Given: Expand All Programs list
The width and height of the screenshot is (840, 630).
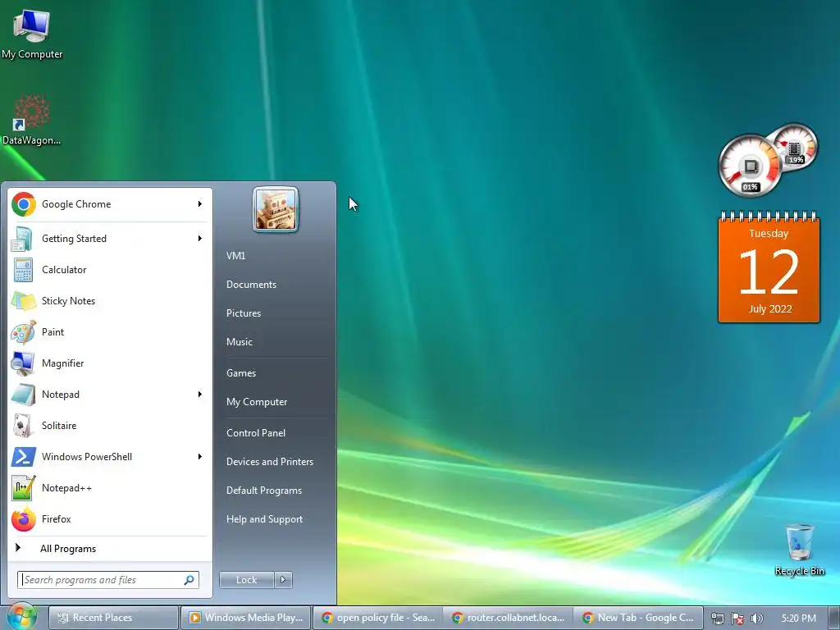Looking at the screenshot, I should tap(110, 549).
